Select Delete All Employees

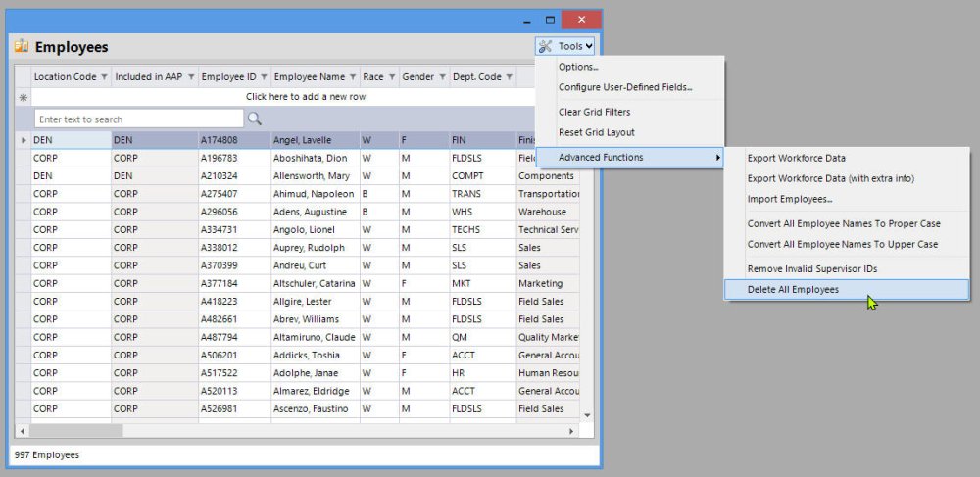point(847,290)
